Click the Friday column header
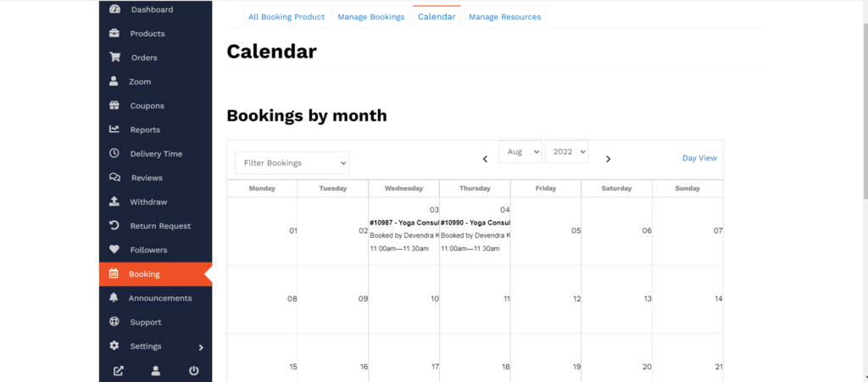The width and height of the screenshot is (868, 382). coord(546,189)
